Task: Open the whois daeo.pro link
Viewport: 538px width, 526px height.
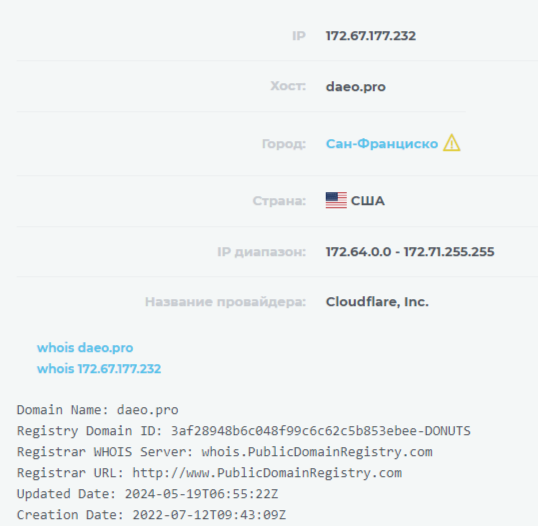Action: pyautogui.click(x=85, y=348)
